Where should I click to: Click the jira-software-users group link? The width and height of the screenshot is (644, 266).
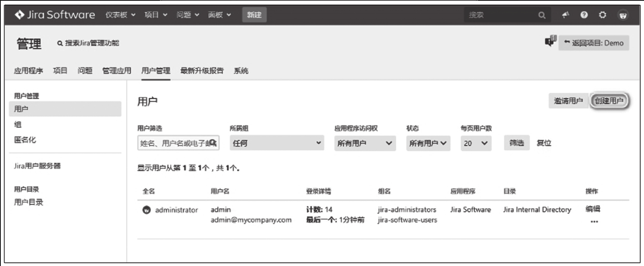point(408,220)
